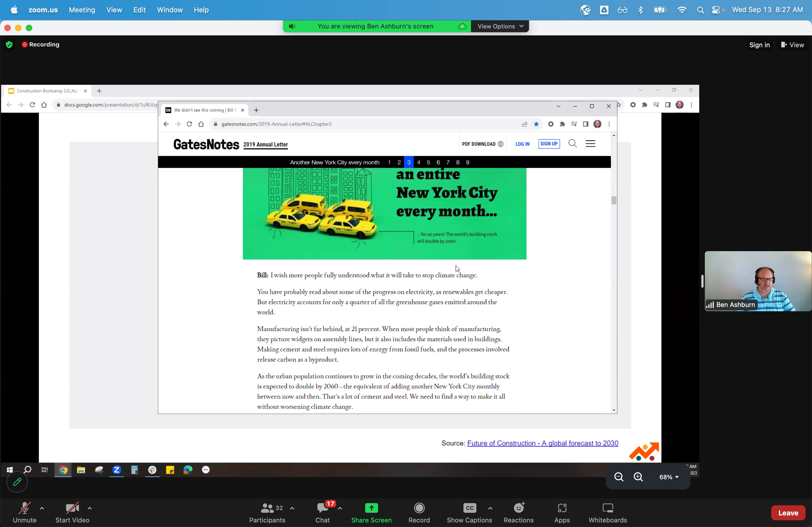Screen dimensions: 812x527
Task: Start recording with the Record icon
Action: (419, 508)
